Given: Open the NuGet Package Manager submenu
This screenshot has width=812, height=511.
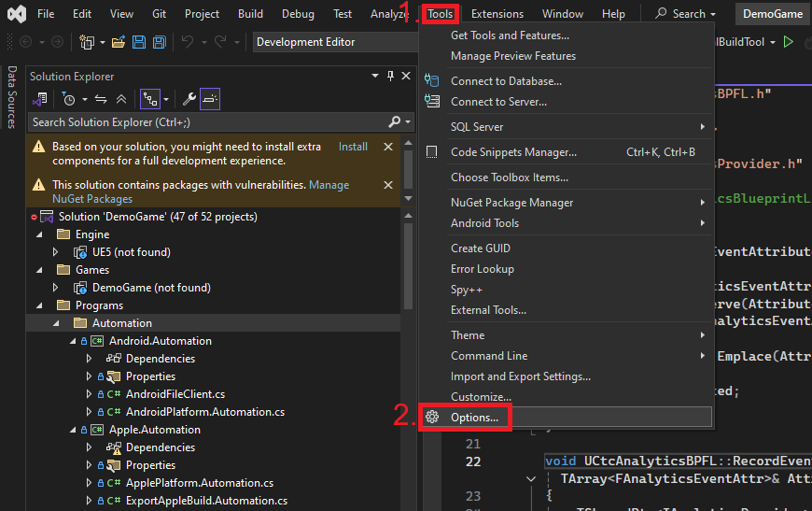Looking at the screenshot, I should point(512,203).
